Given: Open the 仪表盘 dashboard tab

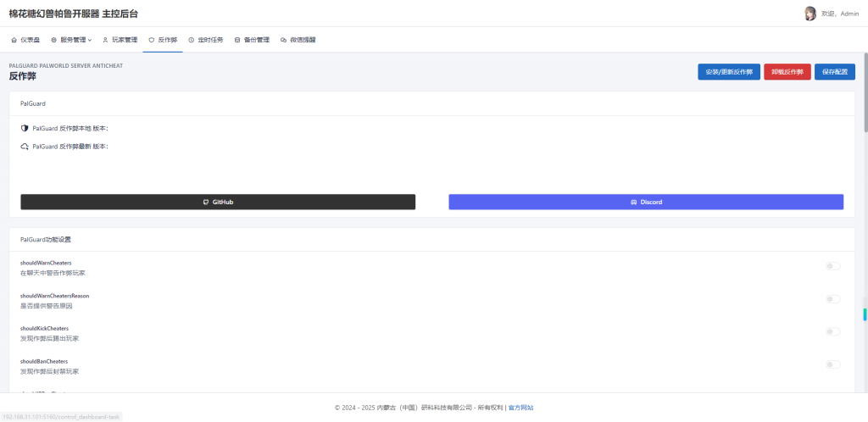Looking at the screenshot, I should (25, 40).
